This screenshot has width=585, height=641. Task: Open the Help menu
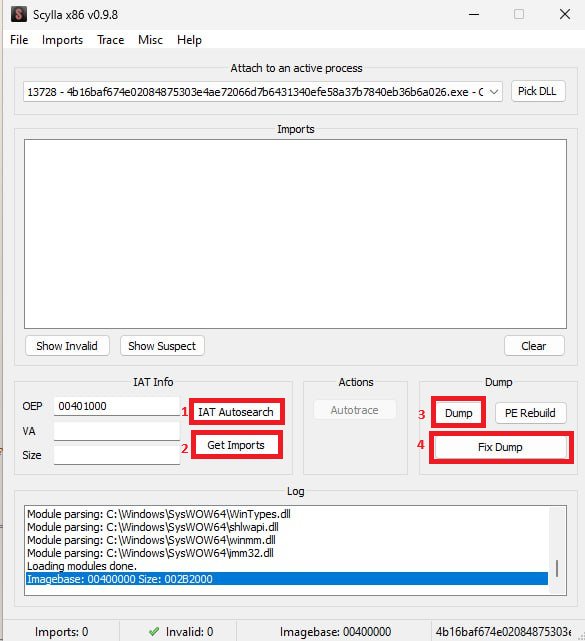coord(189,40)
